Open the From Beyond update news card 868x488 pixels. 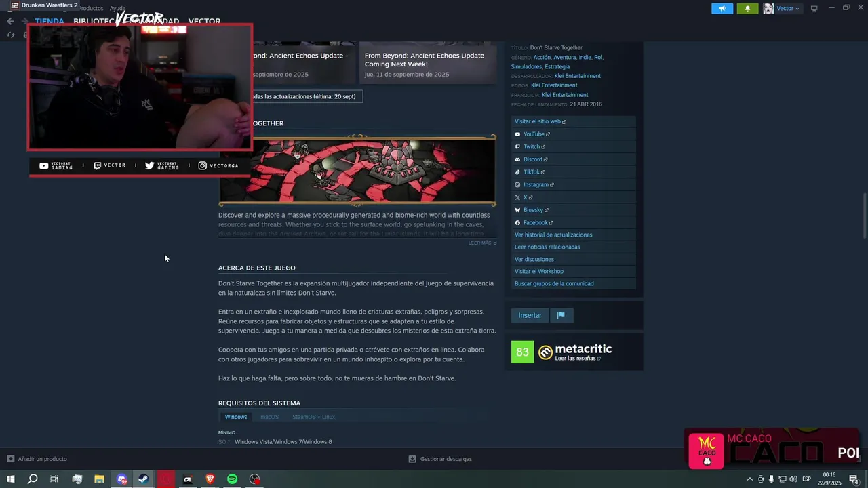pyautogui.click(x=428, y=62)
